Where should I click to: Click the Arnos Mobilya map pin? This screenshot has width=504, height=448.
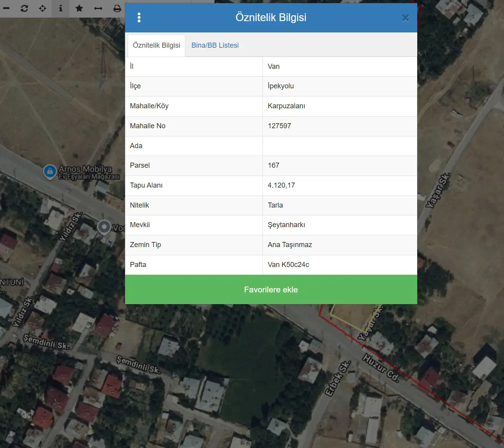50,171
